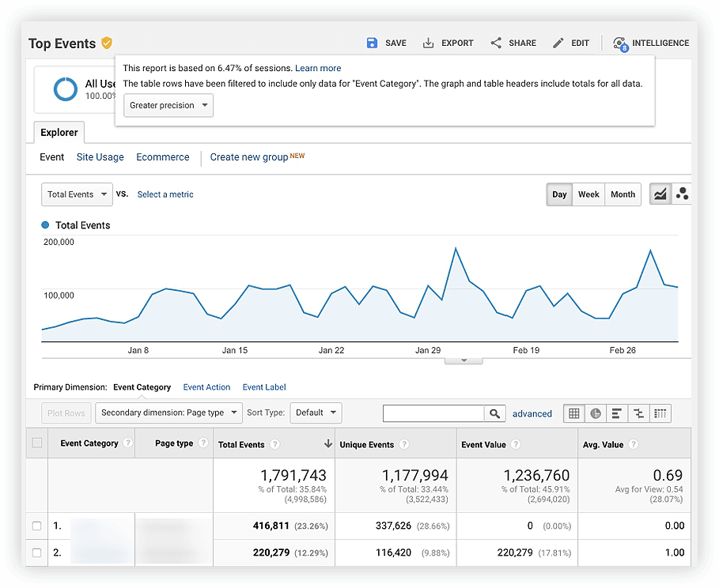The height and width of the screenshot is (588, 719).
Task: Open help for Avg. Value column
Action: click(x=634, y=444)
